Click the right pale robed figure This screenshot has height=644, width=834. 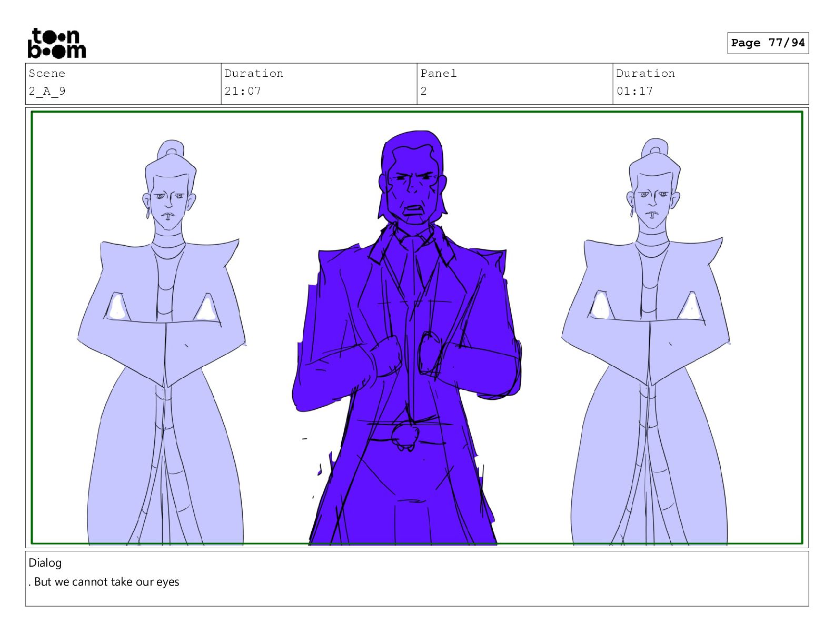[x=647, y=342]
